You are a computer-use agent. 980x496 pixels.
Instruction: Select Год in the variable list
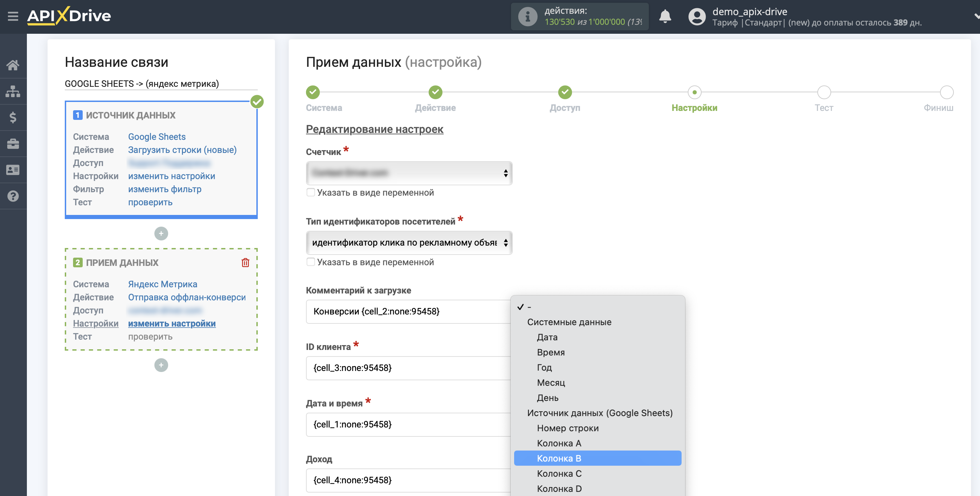coord(597,368)
